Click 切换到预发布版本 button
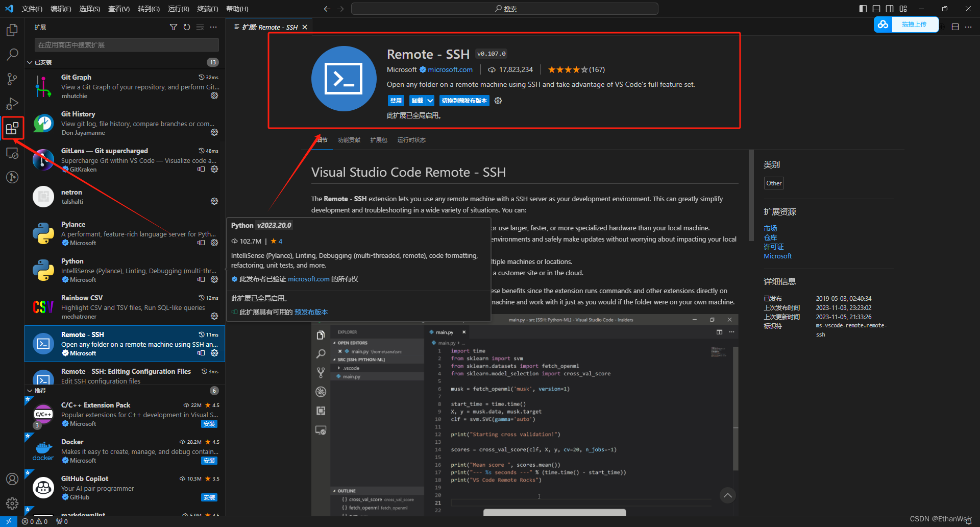 click(464, 101)
